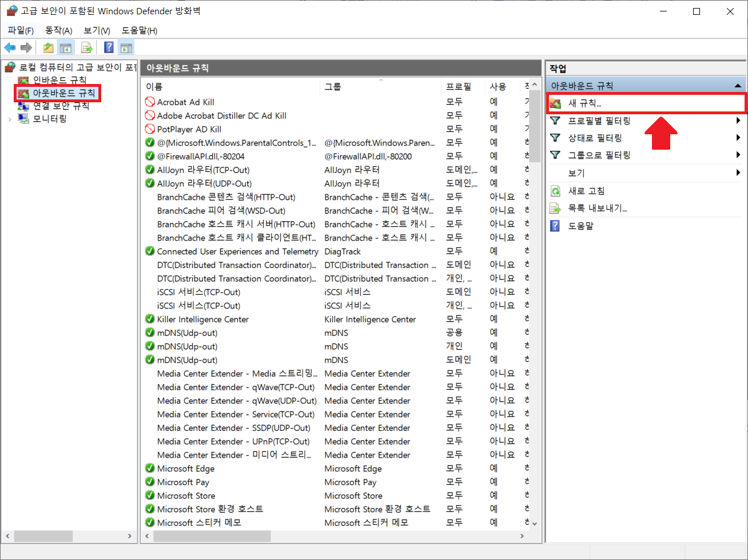Viewport: 748px width, 560px height.
Task: Click the tree pane horizontal scrollbar thumb
Action: pos(43,536)
